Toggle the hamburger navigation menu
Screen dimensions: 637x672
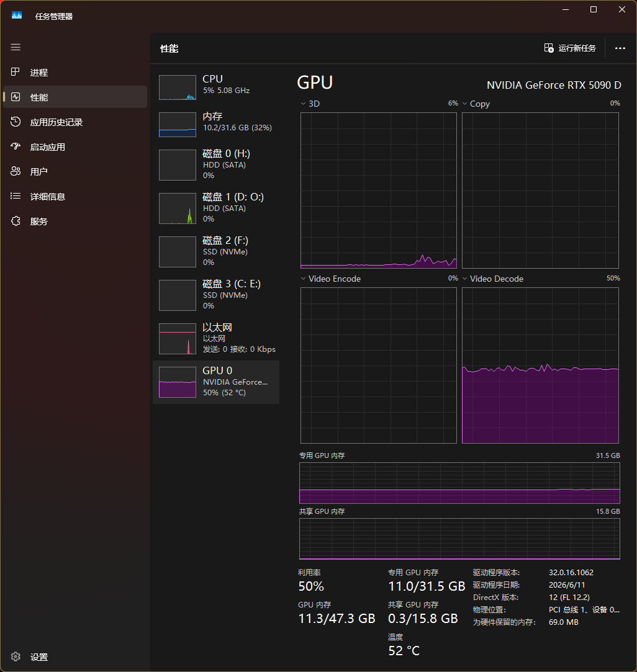coord(16,47)
